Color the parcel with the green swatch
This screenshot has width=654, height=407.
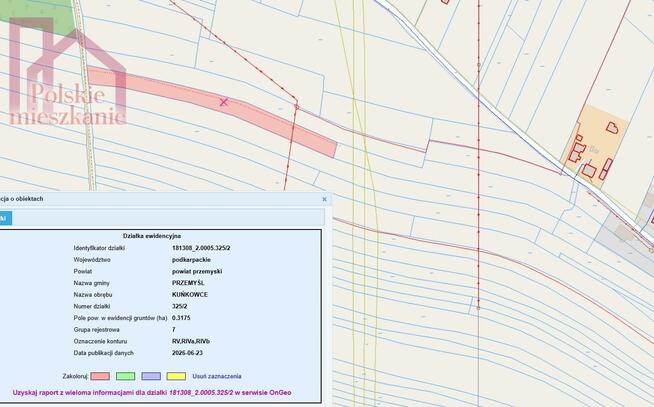126,376
